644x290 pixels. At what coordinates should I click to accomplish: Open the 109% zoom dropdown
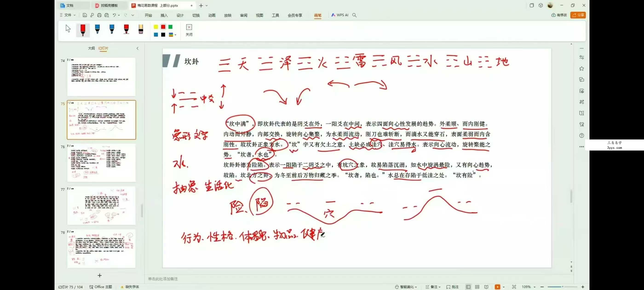coord(529,287)
